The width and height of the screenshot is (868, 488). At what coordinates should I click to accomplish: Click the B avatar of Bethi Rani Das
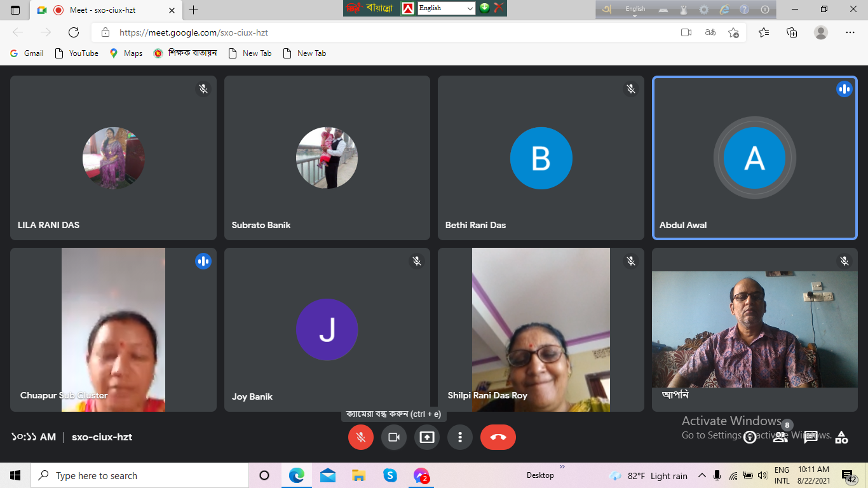coord(541,158)
